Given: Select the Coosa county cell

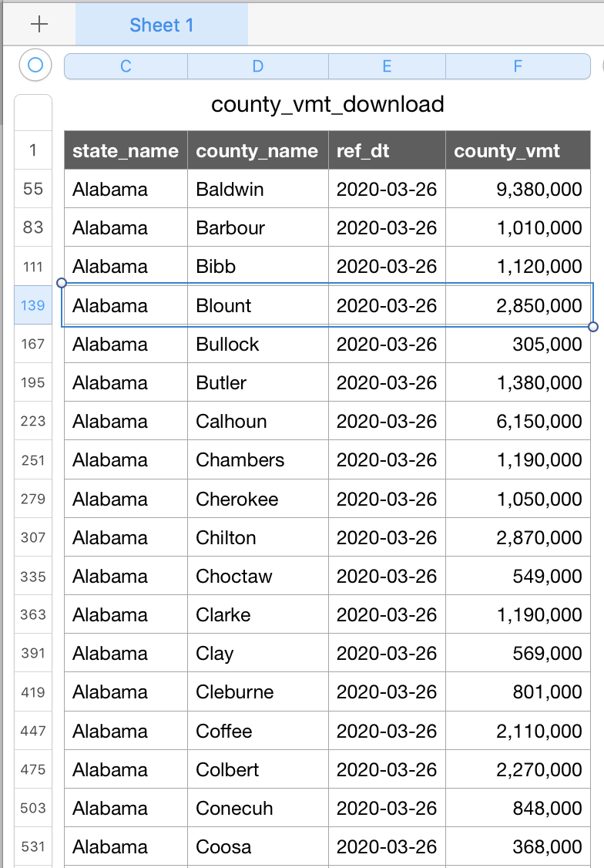Looking at the screenshot, I should coord(258,846).
